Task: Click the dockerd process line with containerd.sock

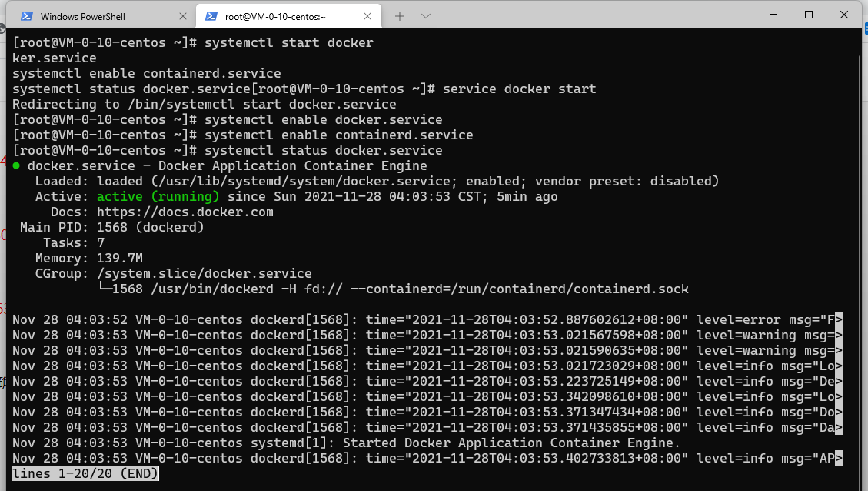Action: click(394, 289)
